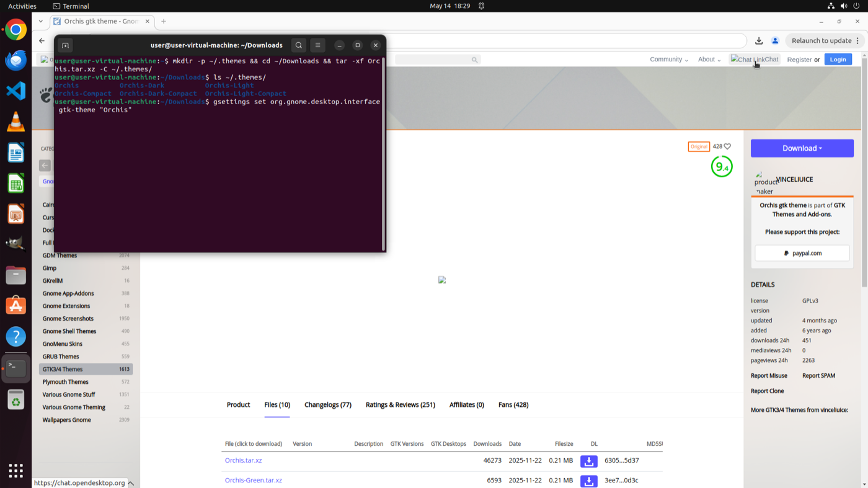Open Visual Studio Code from dock
868x488 pixels.
16,91
